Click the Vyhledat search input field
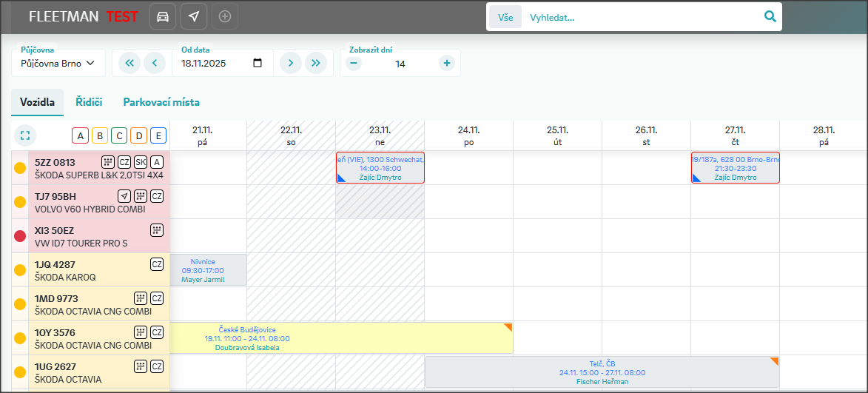 pyautogui.click(x=640, y=17)
